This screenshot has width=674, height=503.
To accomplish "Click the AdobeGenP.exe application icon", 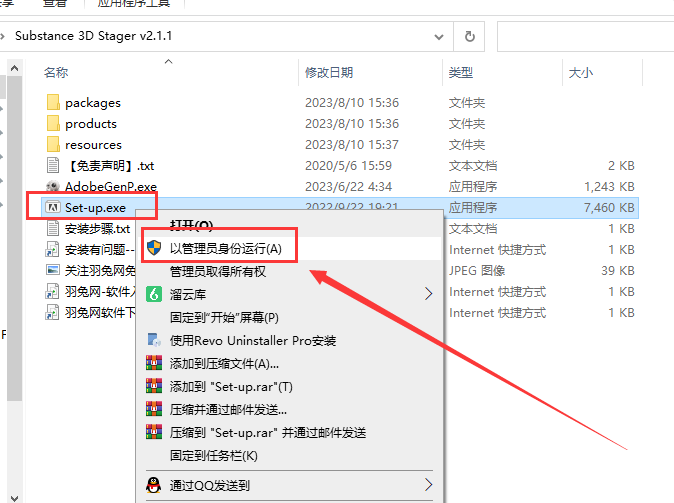I will 53,186.
